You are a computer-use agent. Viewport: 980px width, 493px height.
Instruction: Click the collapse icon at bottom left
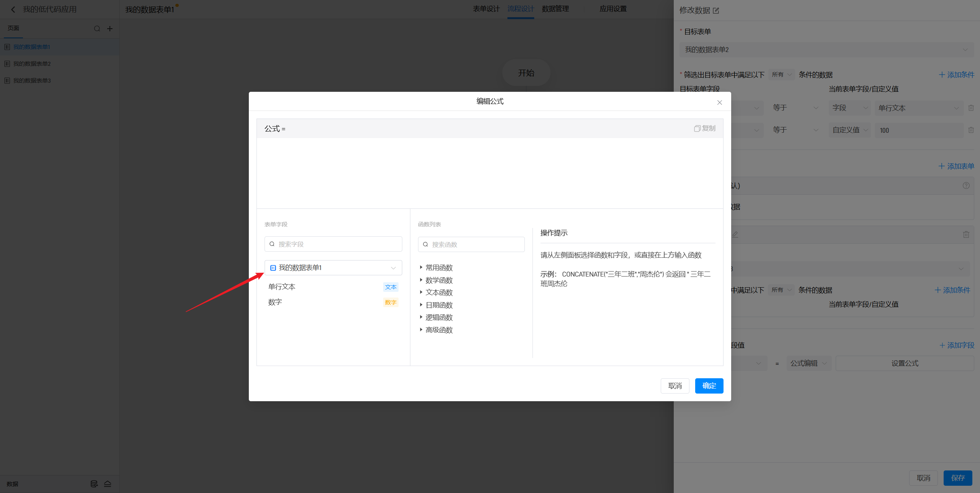click(108, 484)
